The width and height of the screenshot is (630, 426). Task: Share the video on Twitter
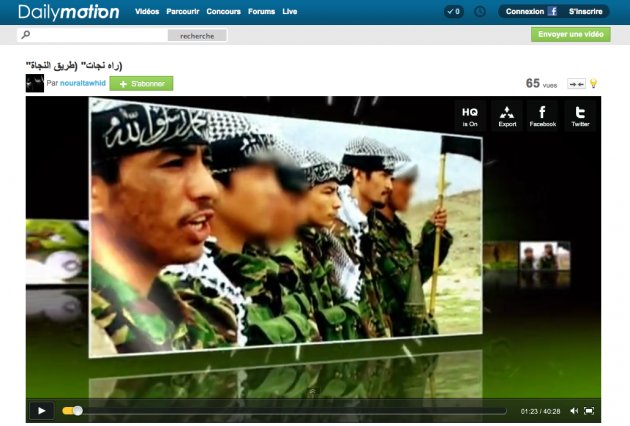tap(580, 115)
